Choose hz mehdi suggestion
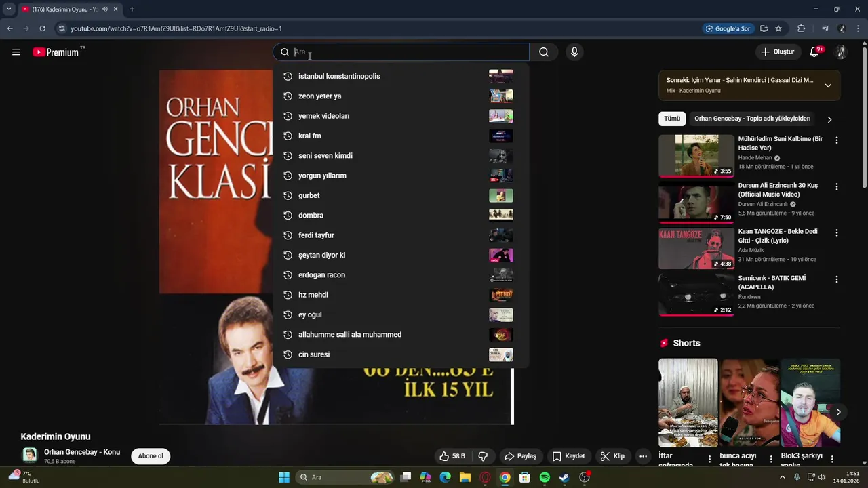868x488 pixels. pyautogui.click(x=401, y=295)
